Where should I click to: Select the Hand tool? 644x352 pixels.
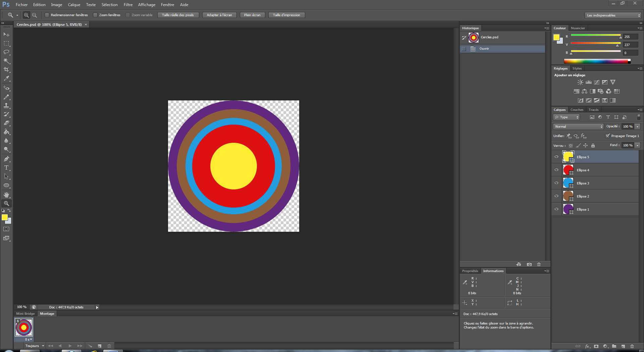click(x=6, y=195)
